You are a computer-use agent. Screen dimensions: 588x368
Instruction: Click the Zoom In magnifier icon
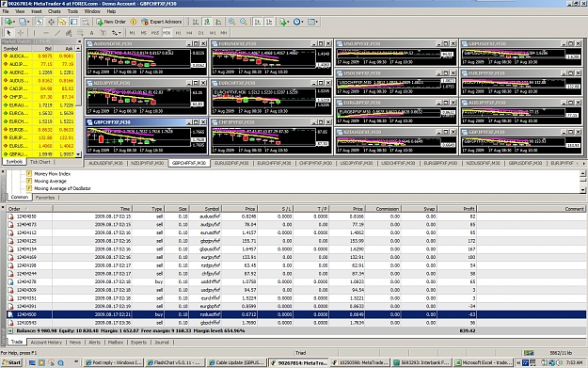click(231, 22)
